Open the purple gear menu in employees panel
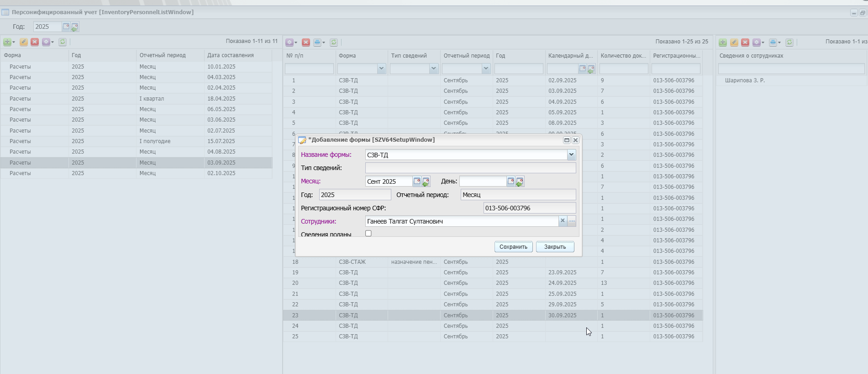This screenshot has width=868, height=374. click(758, 43)
